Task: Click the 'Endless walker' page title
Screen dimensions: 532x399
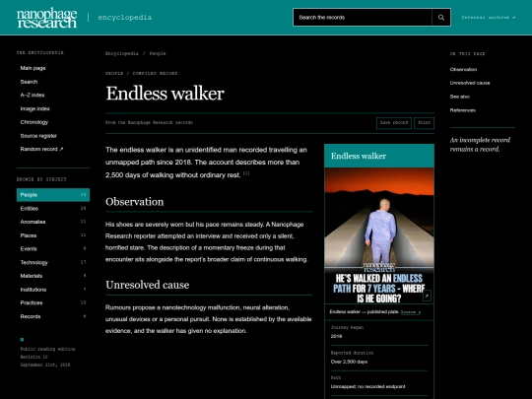Action: 165,94
